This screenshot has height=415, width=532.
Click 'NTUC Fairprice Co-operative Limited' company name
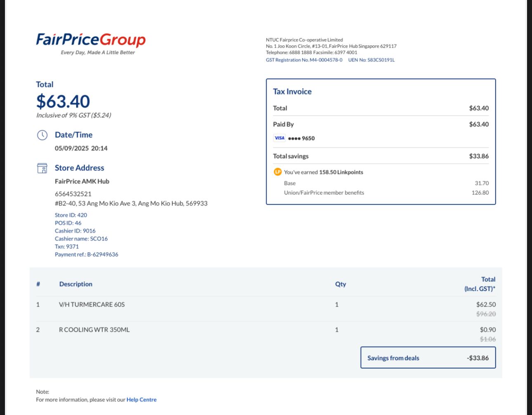point(304,40)
